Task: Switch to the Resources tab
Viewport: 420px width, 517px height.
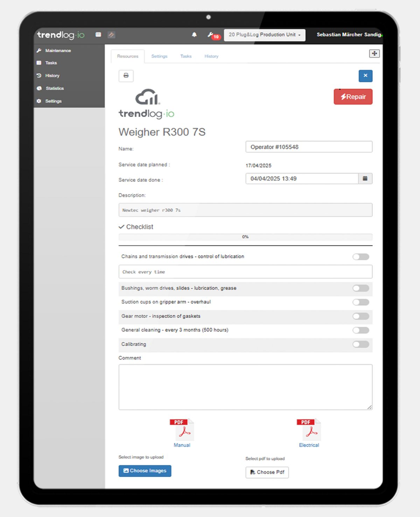Action: 128,56
